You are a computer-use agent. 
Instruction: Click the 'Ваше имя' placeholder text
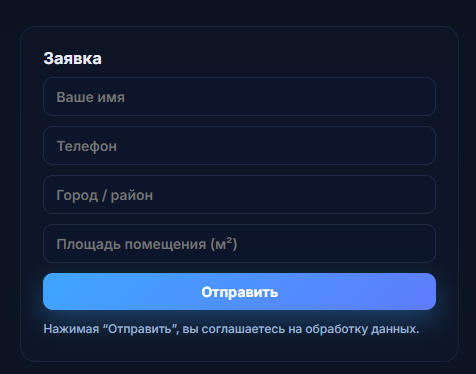pos(90,97)
